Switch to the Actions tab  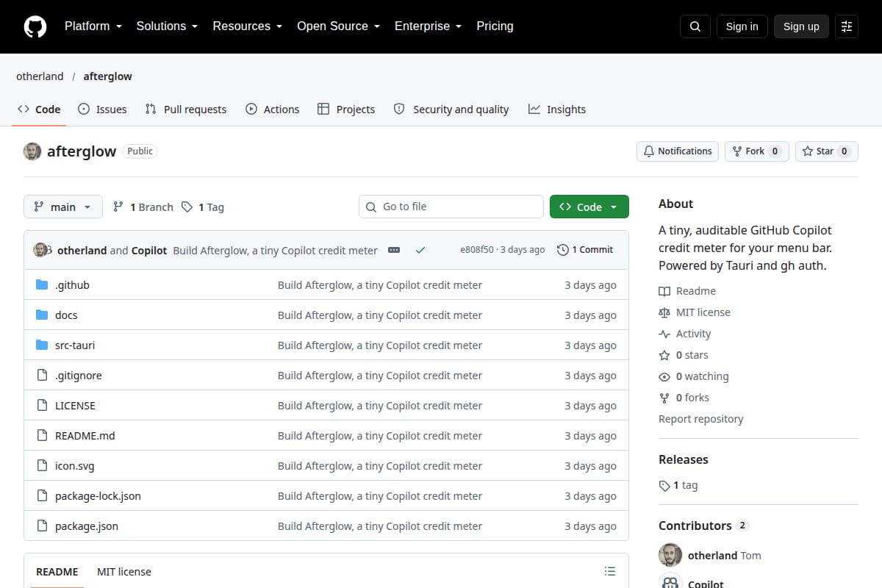pyautogui.click(x=272, y=110)
